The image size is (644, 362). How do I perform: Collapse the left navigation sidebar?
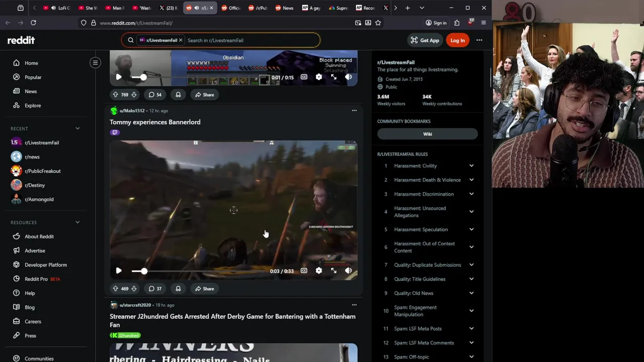(95, 63)
